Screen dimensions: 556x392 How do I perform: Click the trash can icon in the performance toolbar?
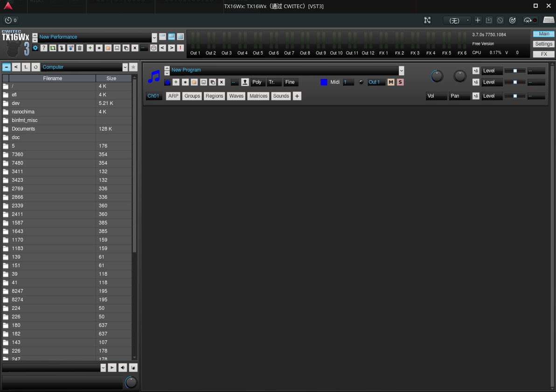coord(80,48)
